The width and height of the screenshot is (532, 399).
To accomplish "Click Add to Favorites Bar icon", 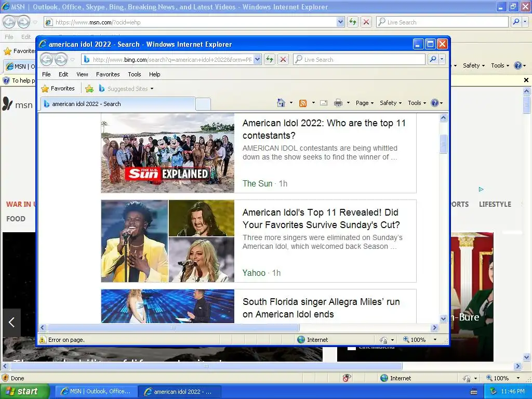I will coord(89,88).
